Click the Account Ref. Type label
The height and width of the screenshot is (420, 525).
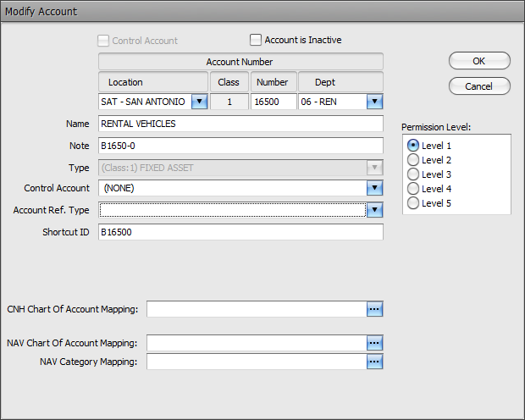[51, 210]
